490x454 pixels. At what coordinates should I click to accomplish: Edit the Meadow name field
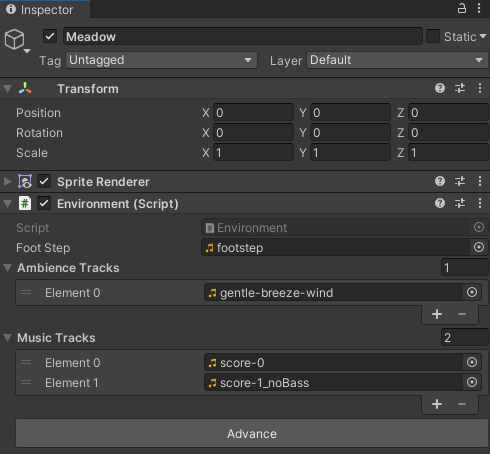[x=243, y=36]
